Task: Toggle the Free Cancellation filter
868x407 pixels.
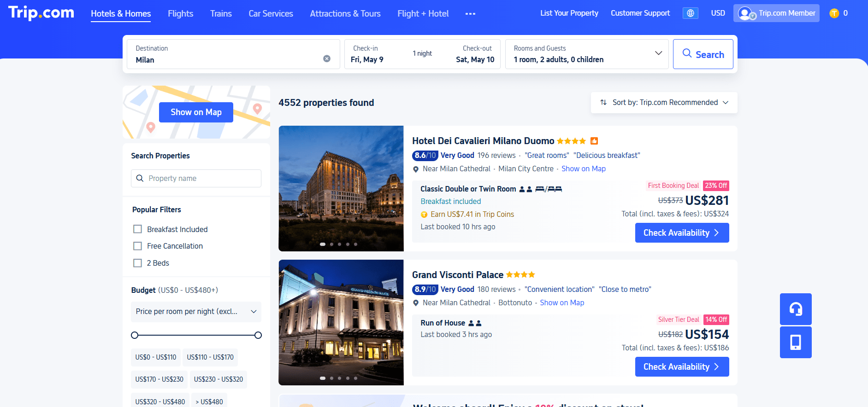Action: coord(137,246)
